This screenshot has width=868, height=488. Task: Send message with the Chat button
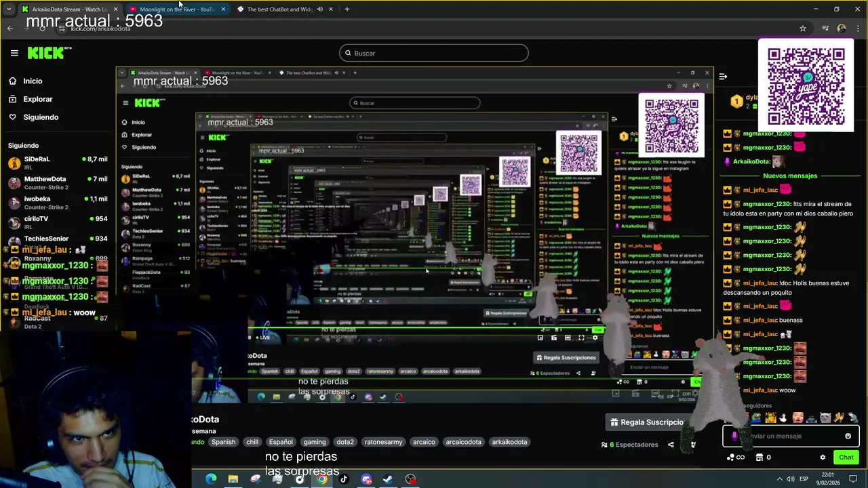tap(846, 457)
